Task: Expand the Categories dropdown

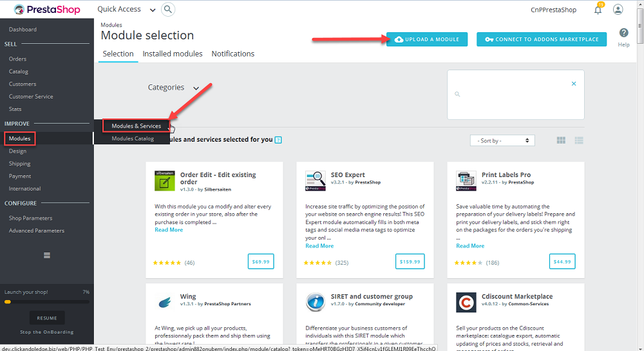Action: [173, 88]
